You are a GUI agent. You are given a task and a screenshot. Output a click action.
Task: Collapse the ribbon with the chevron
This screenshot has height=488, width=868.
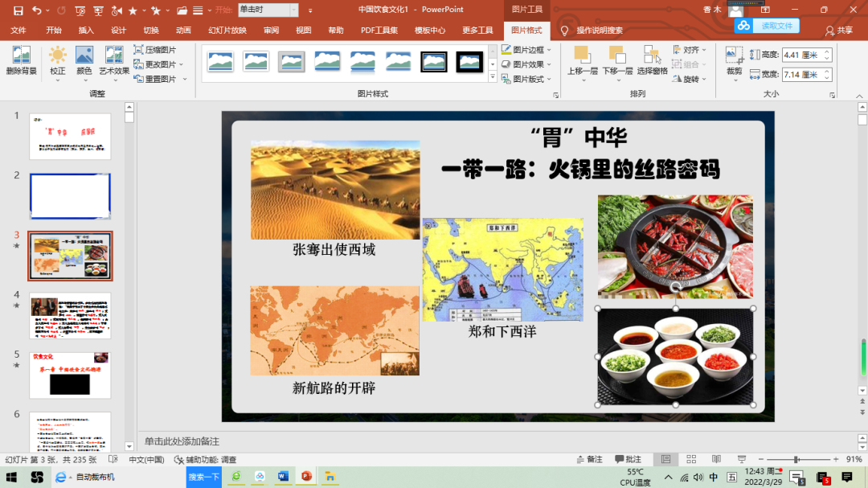pos(859,96)
